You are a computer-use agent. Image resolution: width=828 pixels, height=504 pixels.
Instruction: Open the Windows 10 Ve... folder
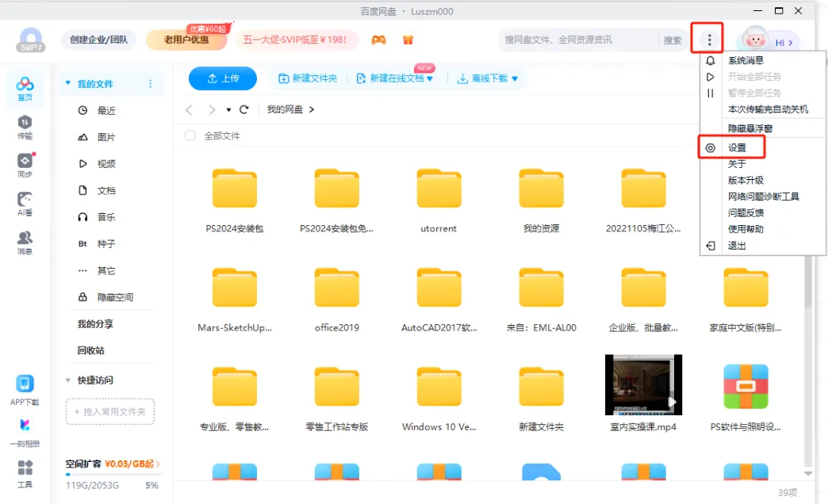(439, 399)
